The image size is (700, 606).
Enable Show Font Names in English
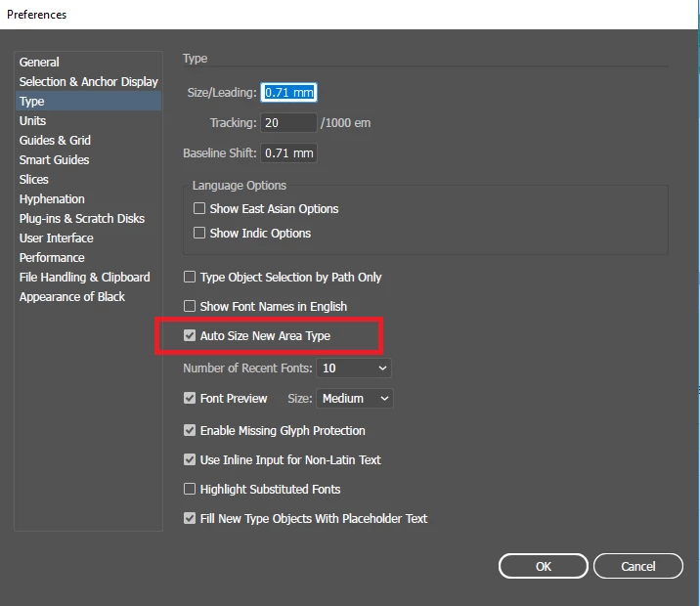point(190,306)
